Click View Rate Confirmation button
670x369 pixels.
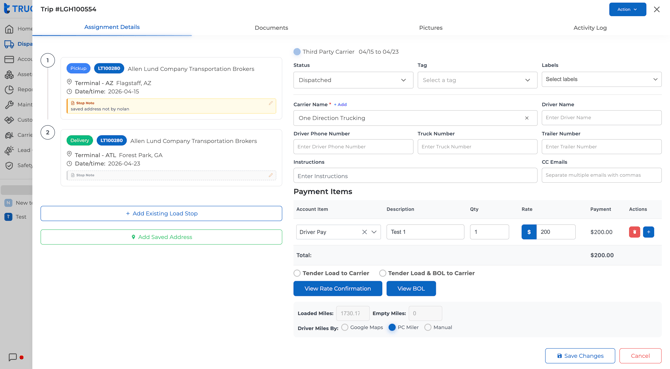[x=338, y=289]
